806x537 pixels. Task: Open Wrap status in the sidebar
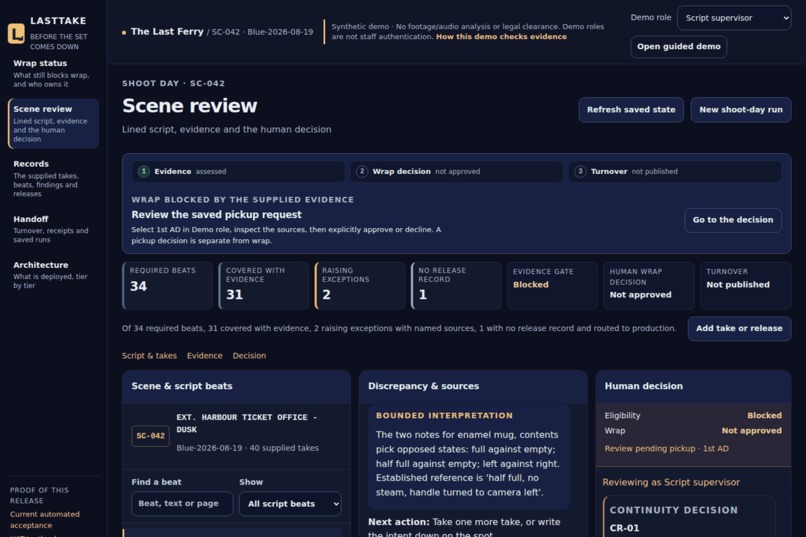pos(53,73)
